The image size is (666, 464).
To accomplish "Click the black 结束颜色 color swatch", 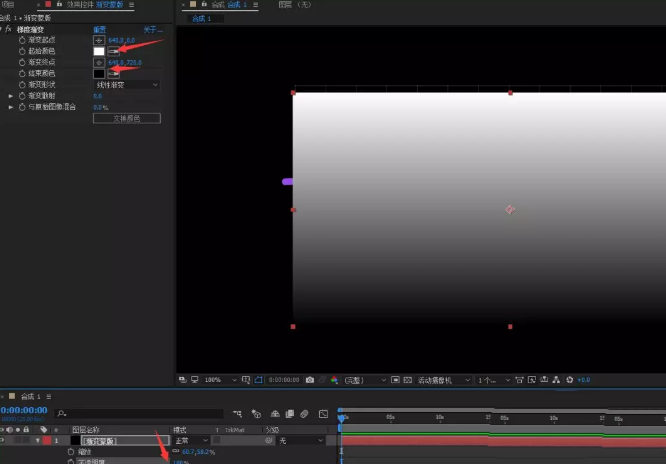I will coord(99,74).
